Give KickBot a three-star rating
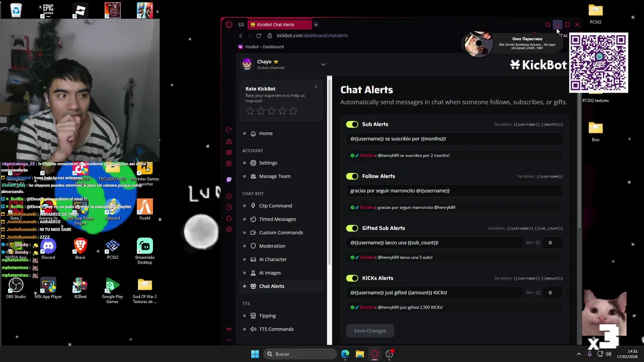This screenshot has width=644, height=362. tap(272, 111)
